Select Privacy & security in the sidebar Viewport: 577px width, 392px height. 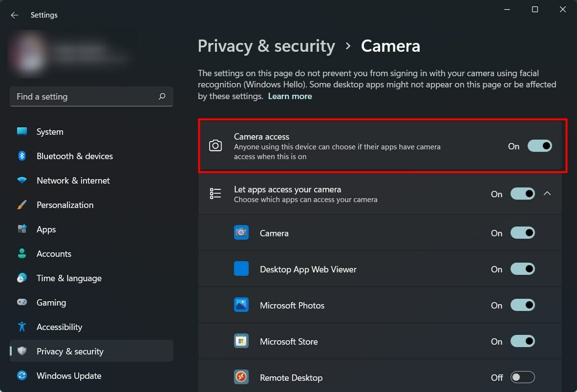(70, 351)
